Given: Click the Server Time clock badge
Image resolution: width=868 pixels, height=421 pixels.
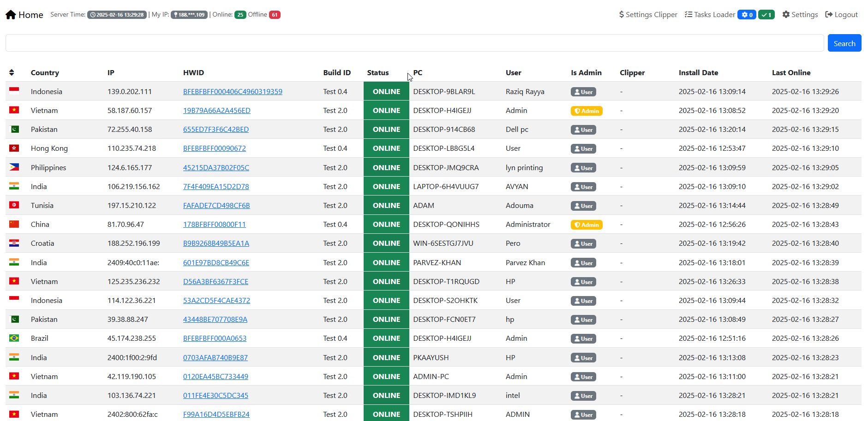Looking at the screenshot, I should point(117,15).
